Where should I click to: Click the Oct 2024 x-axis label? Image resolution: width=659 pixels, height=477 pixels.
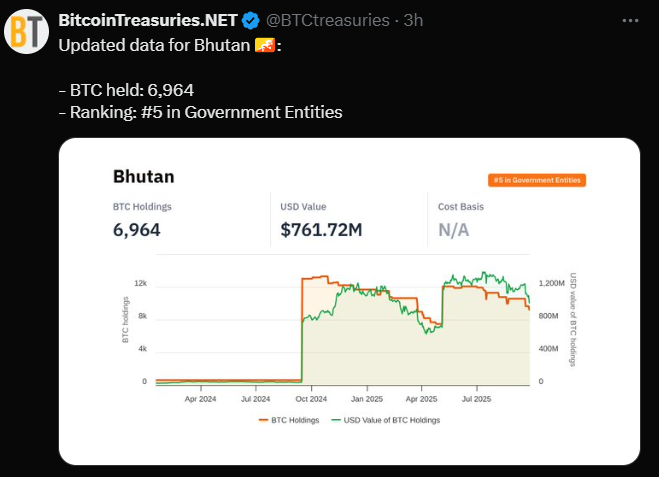[311, 398]
